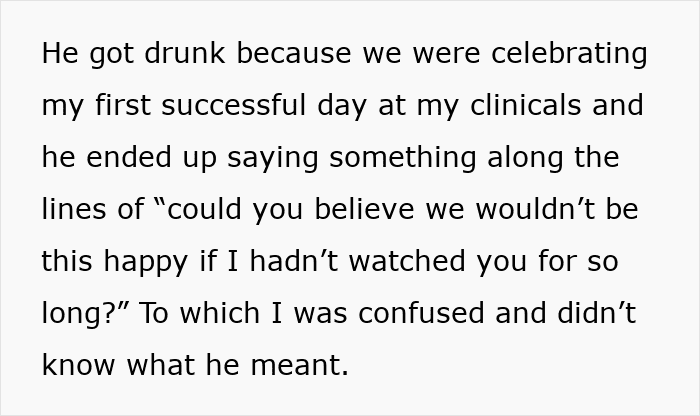Click on the word "saying"
This screenshot has height=416, width=700.
coord(273,158)
